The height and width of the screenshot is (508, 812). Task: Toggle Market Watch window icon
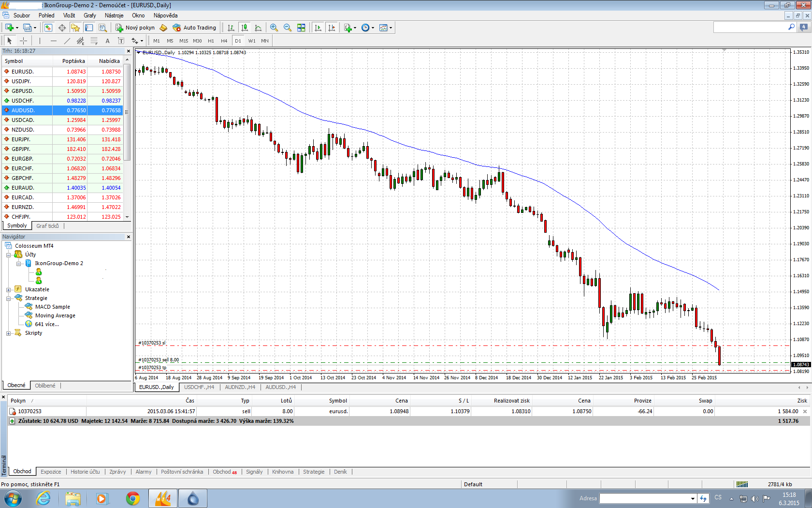pyautogui.click(x=48, y=28)
